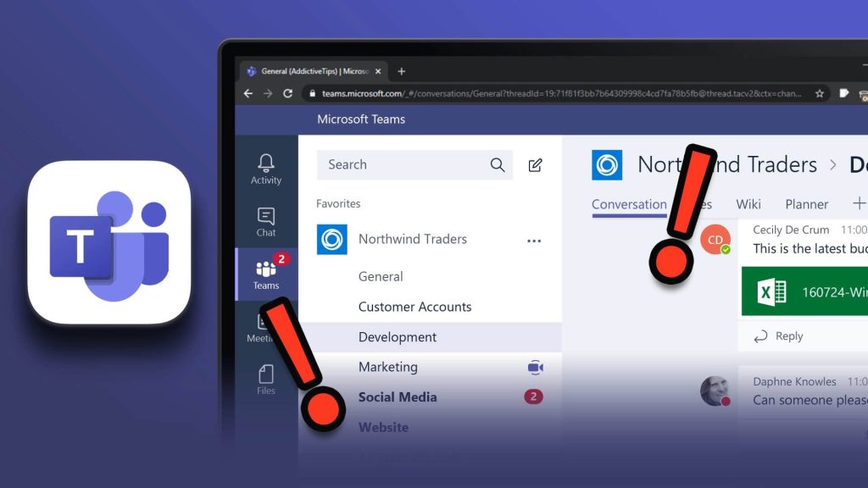Click the video meeting icon beside Marketing

point(534,367)
